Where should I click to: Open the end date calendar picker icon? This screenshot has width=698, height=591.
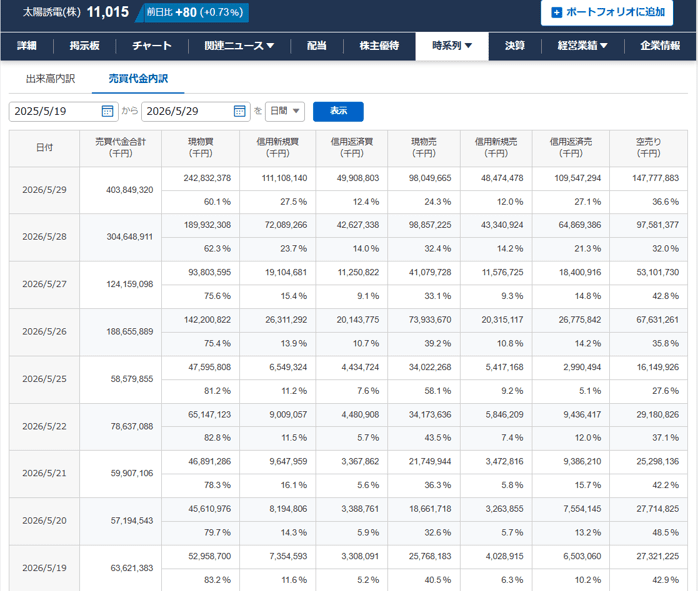click(x=239, y=111)
